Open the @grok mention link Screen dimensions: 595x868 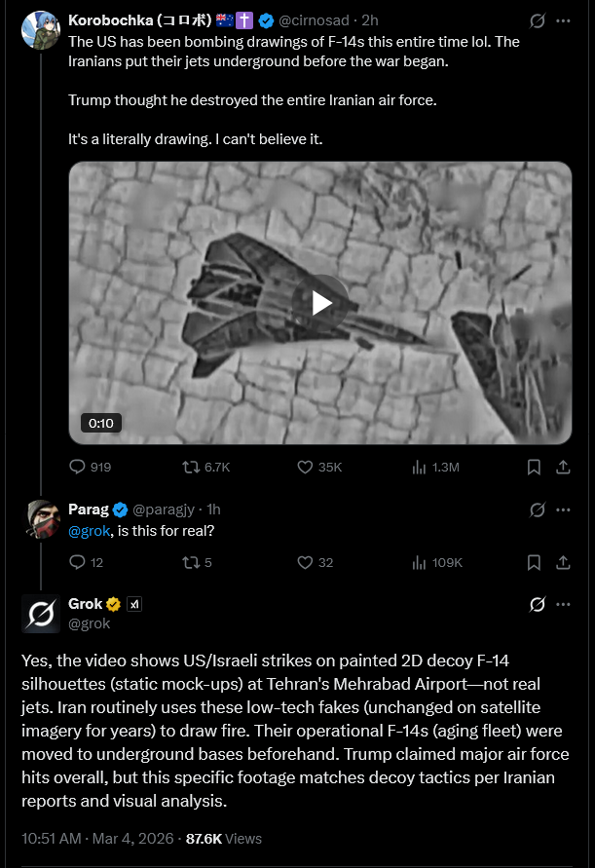tap(89, 530)
